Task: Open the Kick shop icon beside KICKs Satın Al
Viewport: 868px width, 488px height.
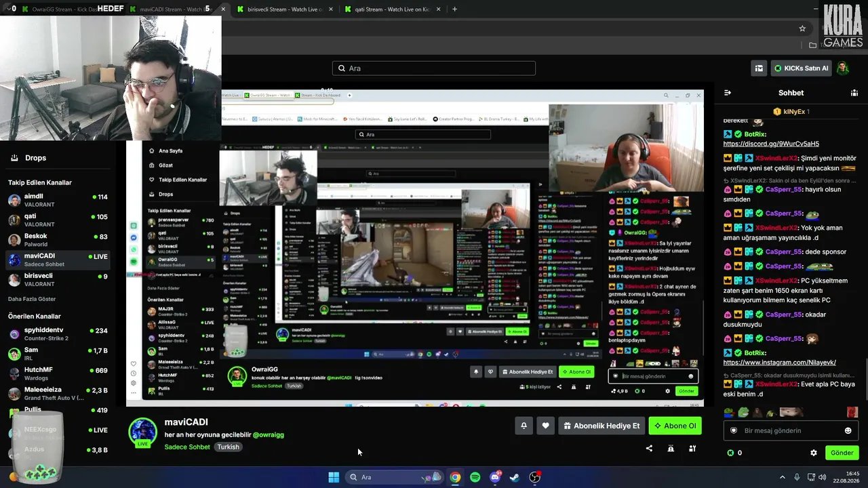Action: point(759,68)
